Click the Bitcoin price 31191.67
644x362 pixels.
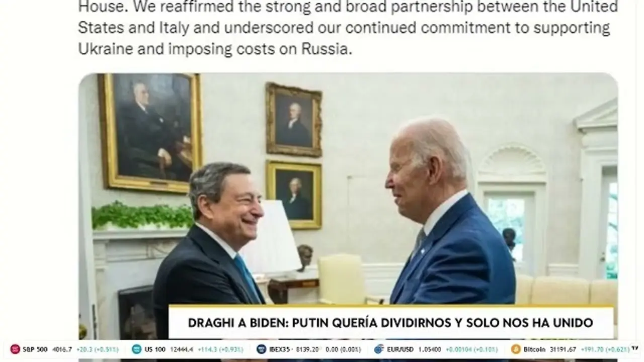tap(563, 349)
